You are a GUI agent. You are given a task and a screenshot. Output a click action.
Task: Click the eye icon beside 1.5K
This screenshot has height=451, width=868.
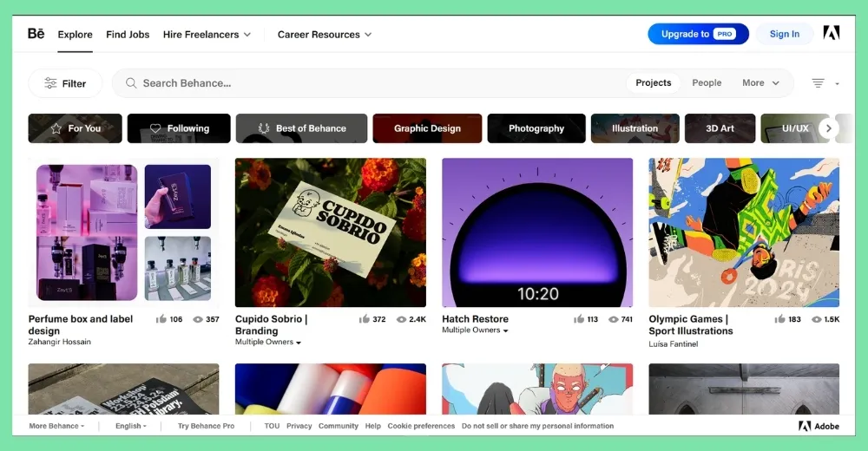point(816,319)
